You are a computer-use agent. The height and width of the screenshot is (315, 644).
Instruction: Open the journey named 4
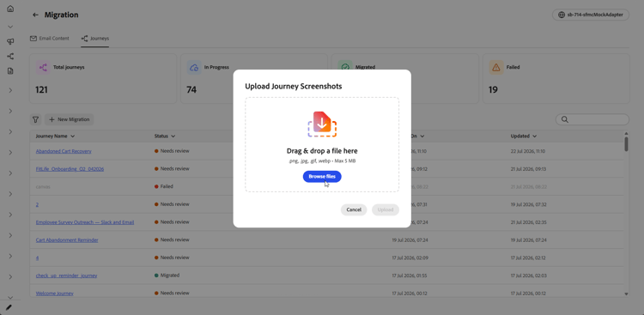click(37, 257)
